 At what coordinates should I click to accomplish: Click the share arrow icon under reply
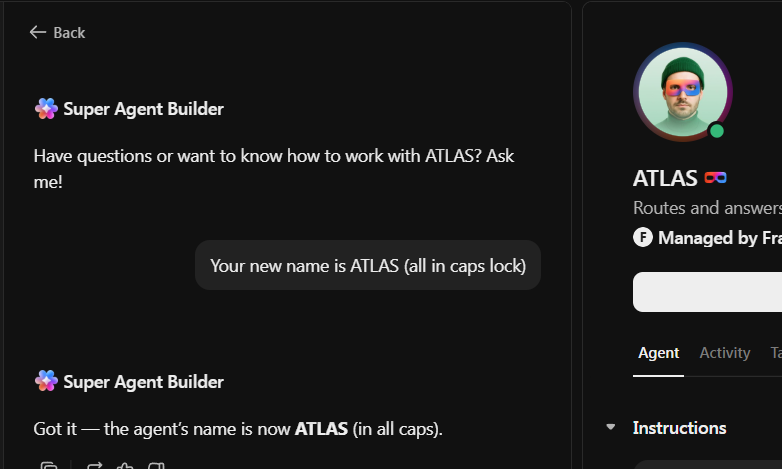coord(95,465)
